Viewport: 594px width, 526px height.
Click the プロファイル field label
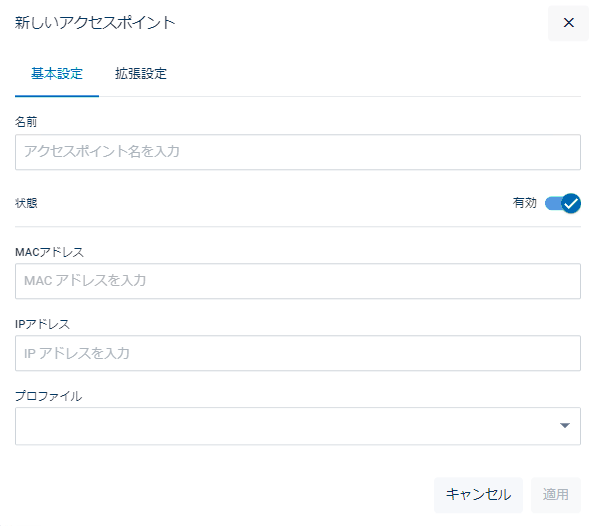[x=48, y=396]
